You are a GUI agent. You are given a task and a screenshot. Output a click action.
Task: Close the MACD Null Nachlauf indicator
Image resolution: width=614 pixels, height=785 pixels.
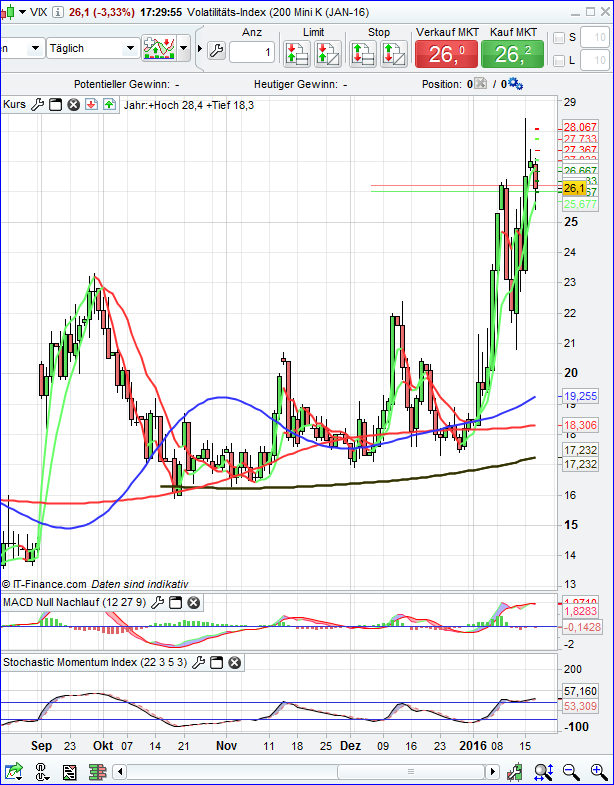(193, 602)
